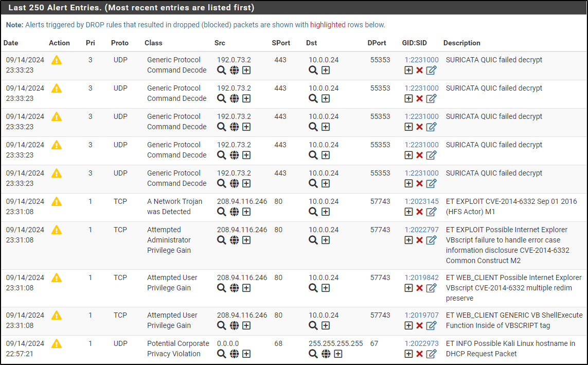Follow the 1:2019707 SID link
This screenshot has width=588, height=365.
click(421, 315)
